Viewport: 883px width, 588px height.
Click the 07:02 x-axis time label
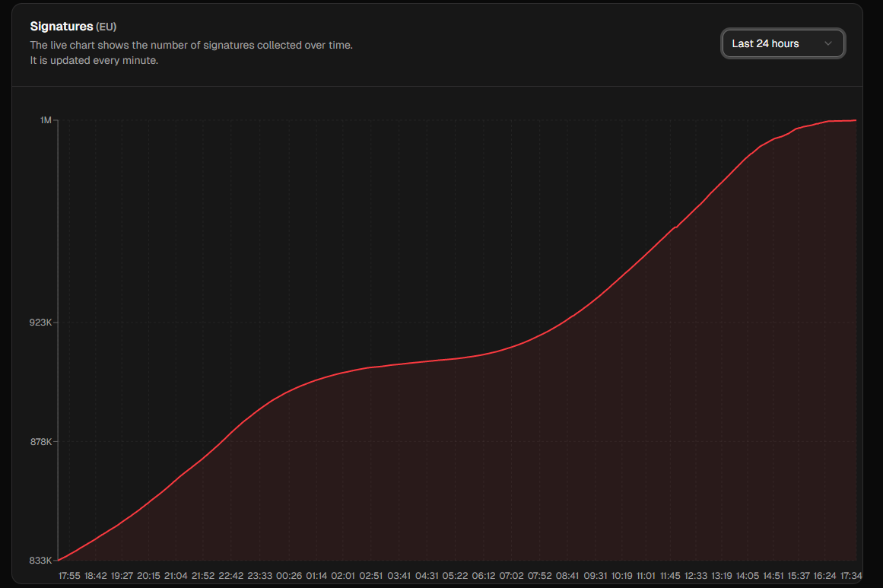pos(511,576)
